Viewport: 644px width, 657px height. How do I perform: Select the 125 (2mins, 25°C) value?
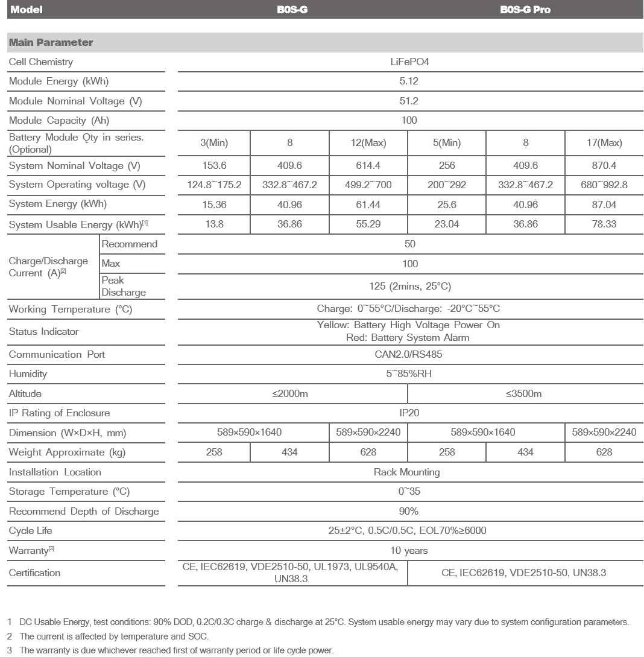point(410,287)
